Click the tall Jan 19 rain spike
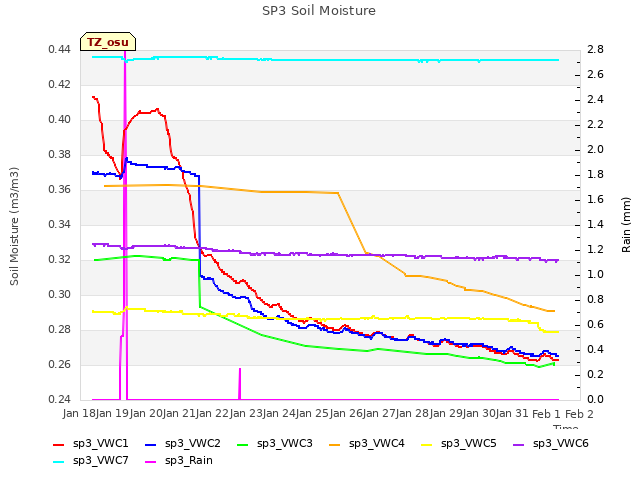The height and width of the screenshot is (480, 640). pos(125,224)
